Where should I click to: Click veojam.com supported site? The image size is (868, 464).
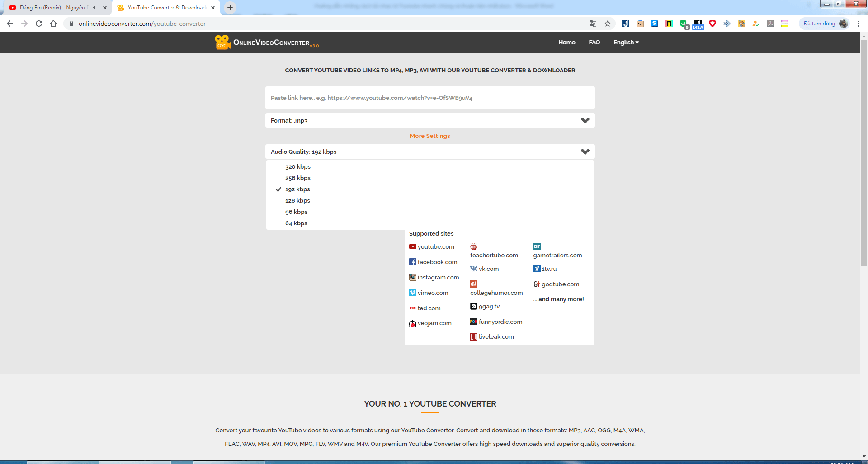[x=430, y=323]
